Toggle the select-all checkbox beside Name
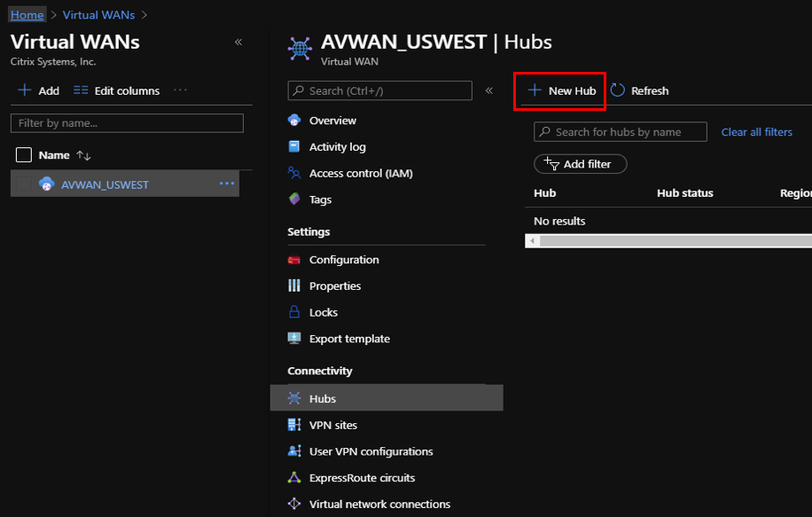Screen dimensions: 812x517 click(x=24, y=155)
